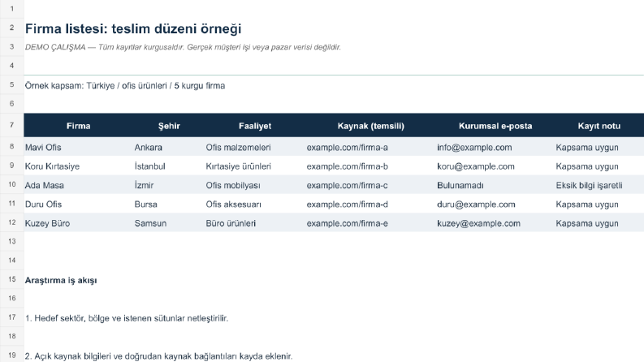Select the 'Büro ürünleri' cell
This screenshot has height=362, width=644.
(231, 223)
